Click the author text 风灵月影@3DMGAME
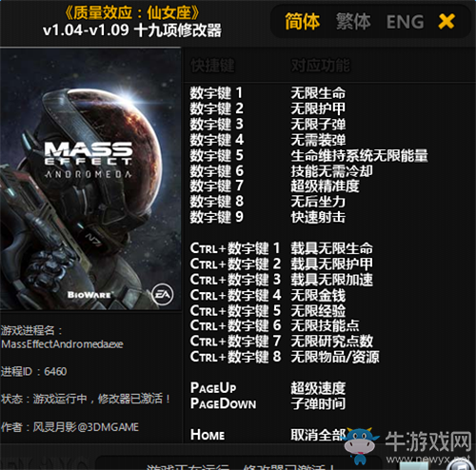Viewport: 476px width, 470px height. [x=86, y=427]
